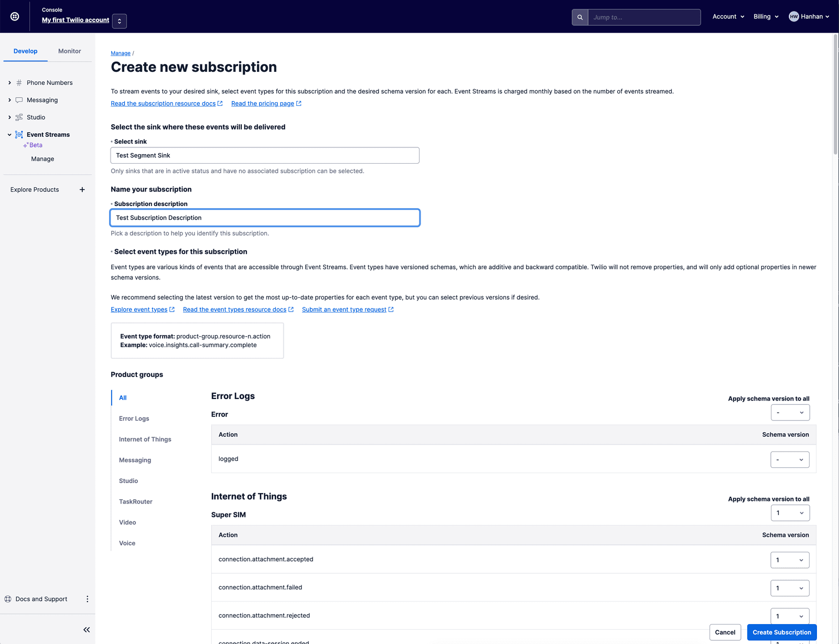839x644 pixels.
Task: Select the Phone Numbers hash icon
Action: (x=19, y=82)
